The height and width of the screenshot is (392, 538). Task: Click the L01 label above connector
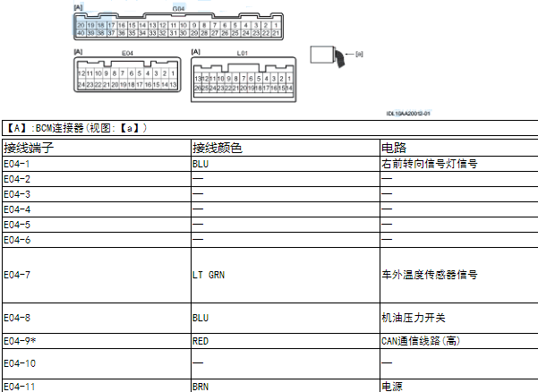click(243, 53)
